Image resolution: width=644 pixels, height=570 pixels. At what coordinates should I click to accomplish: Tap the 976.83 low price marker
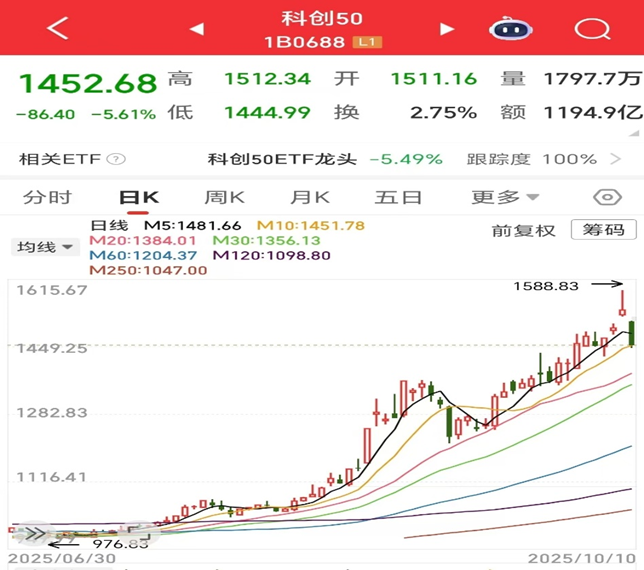point(120,544)
